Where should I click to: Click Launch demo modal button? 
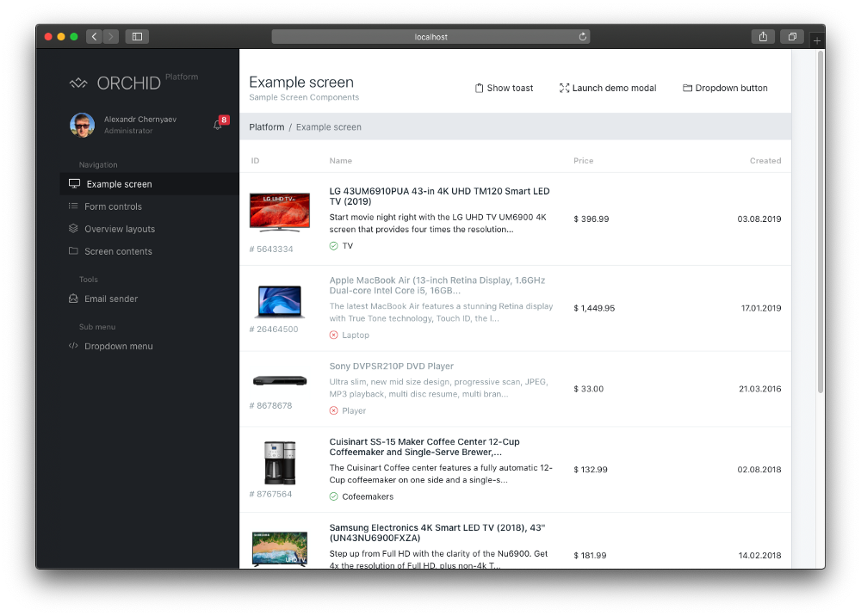[608, 88]
